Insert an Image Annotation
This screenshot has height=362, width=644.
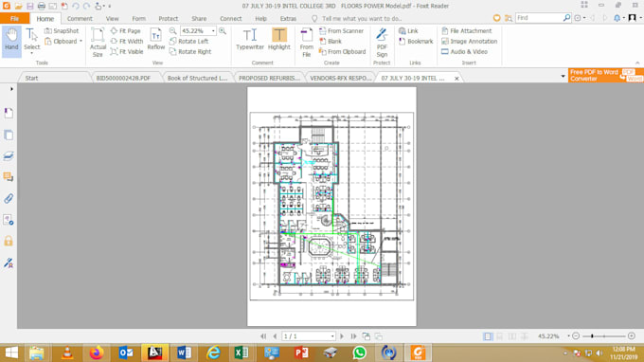tap(469, 41)
